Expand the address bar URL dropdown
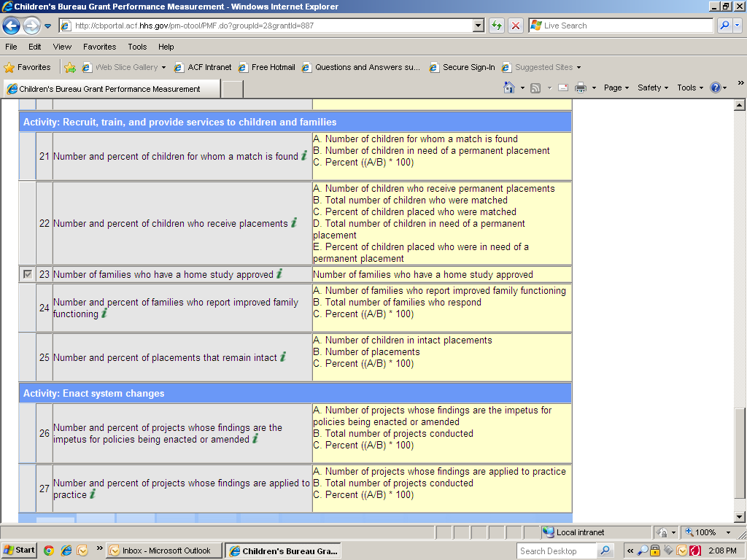 pos(479,26)
